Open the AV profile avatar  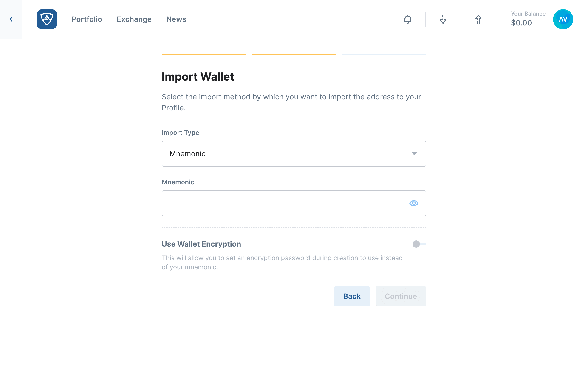(x=563, y=19)
